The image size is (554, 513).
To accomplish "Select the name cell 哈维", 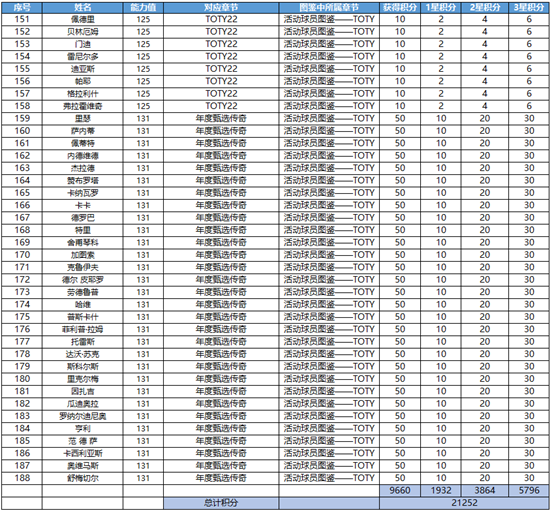I will click(x=83, y=305).
